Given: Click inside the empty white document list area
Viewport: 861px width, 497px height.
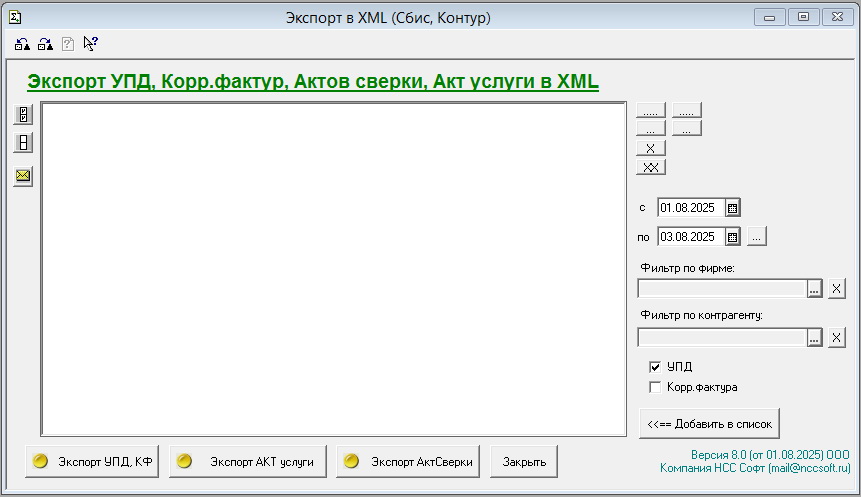Looking at the screenshot, I should click(334, 269).
